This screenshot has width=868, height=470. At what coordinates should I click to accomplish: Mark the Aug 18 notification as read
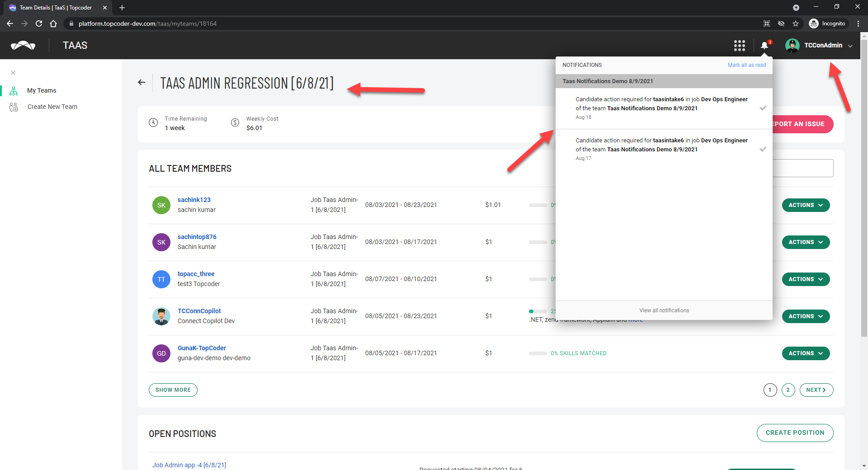763,108
